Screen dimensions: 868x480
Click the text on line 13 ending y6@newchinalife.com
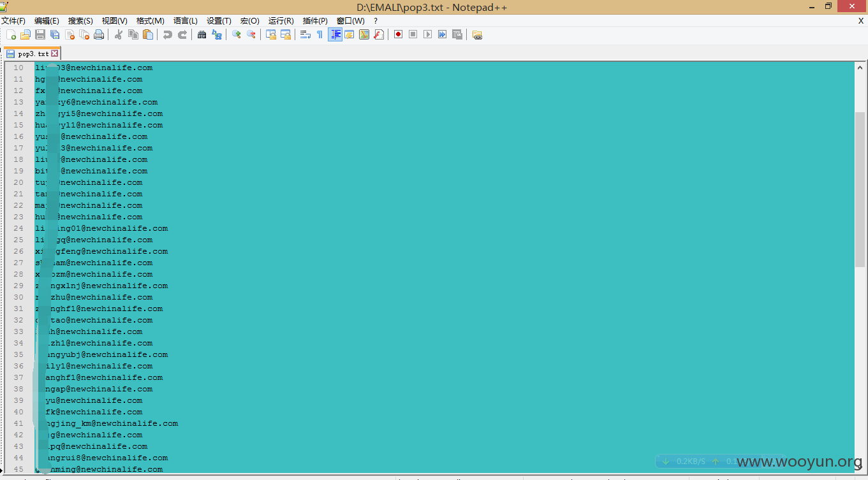pyautogui.click(x=96, y=102)
